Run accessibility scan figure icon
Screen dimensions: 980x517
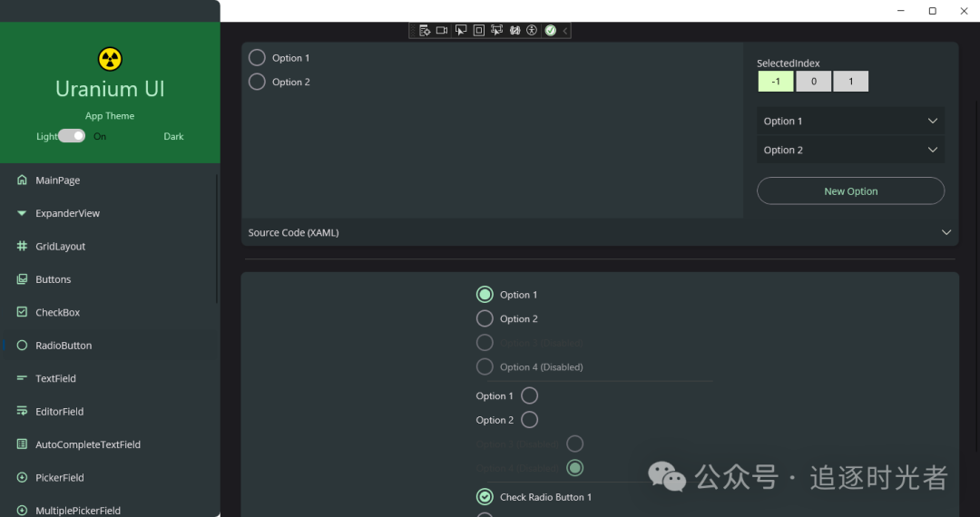pyautogui.click(x=532, y=30)
